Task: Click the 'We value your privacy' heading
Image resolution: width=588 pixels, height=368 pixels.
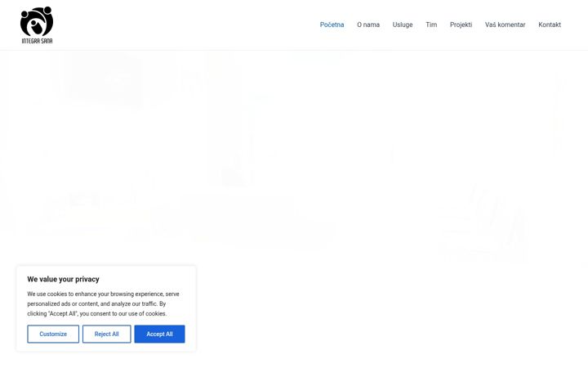Action: point(64,279)
